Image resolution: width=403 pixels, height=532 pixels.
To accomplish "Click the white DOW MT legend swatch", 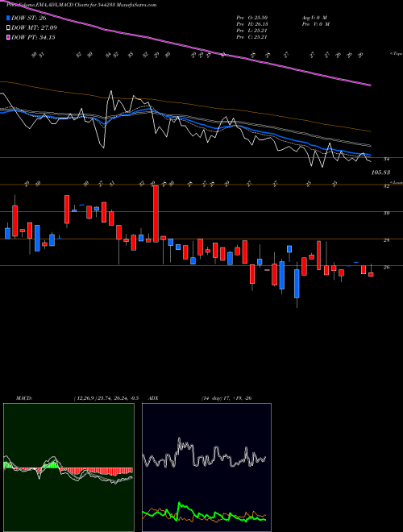I will (9, 28).
